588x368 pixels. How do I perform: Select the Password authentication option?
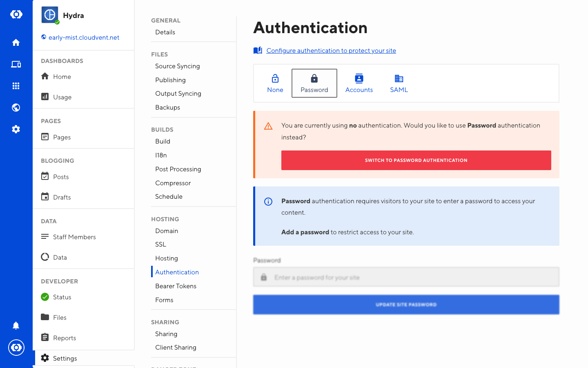[314, 83]
